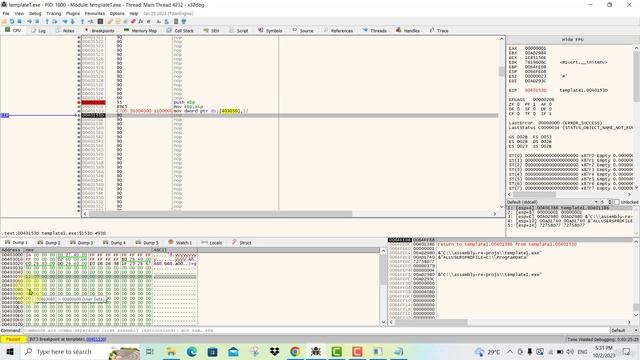
Task: Switch to the Script tab
Action: tap(239, 31)
